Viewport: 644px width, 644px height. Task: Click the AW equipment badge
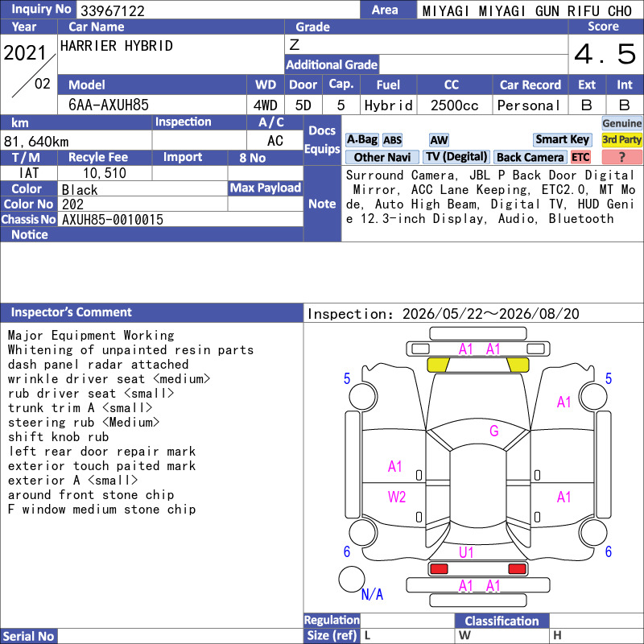pyautogui.click(x=439, y=140)
